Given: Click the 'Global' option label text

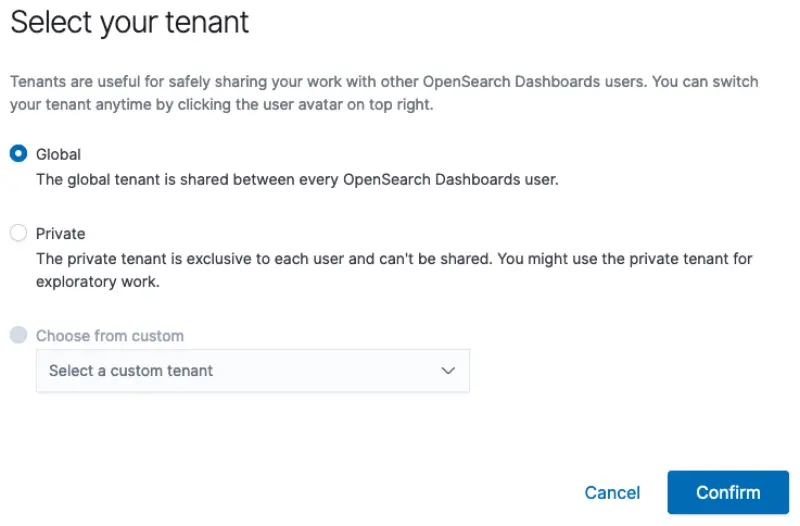Looking at the screenshot, I should tap(58, 155).
